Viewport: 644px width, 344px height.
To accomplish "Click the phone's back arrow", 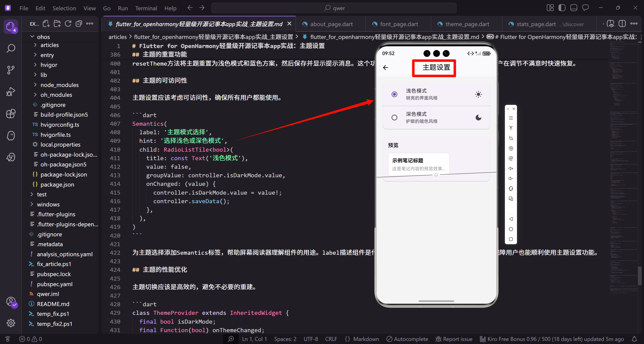I will pyautogui.click(x=385, y=67).
